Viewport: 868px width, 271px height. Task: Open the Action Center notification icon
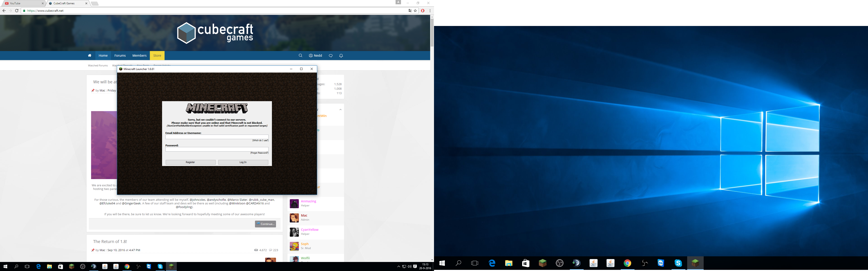(x=415, y=267)
